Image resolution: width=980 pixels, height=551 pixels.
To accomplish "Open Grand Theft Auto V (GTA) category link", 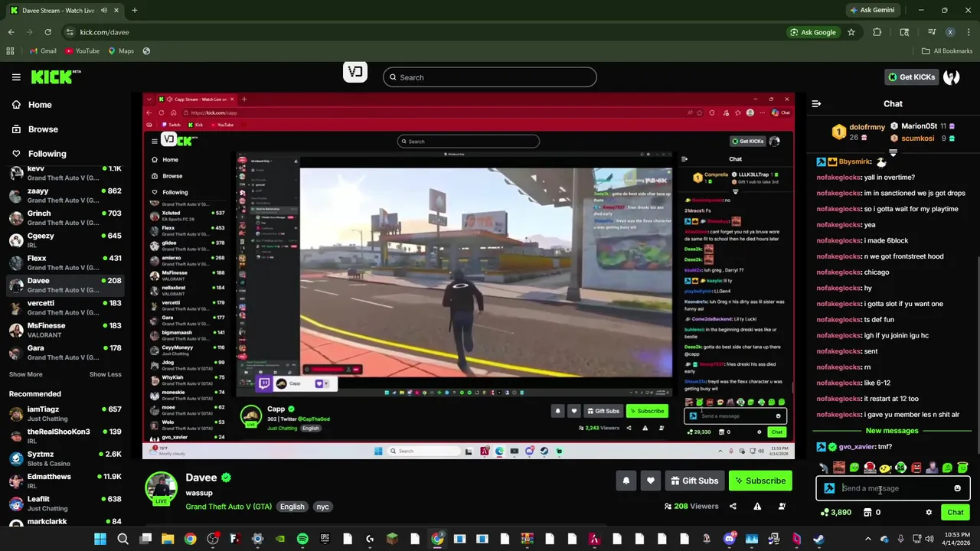I will coord(228,507).
